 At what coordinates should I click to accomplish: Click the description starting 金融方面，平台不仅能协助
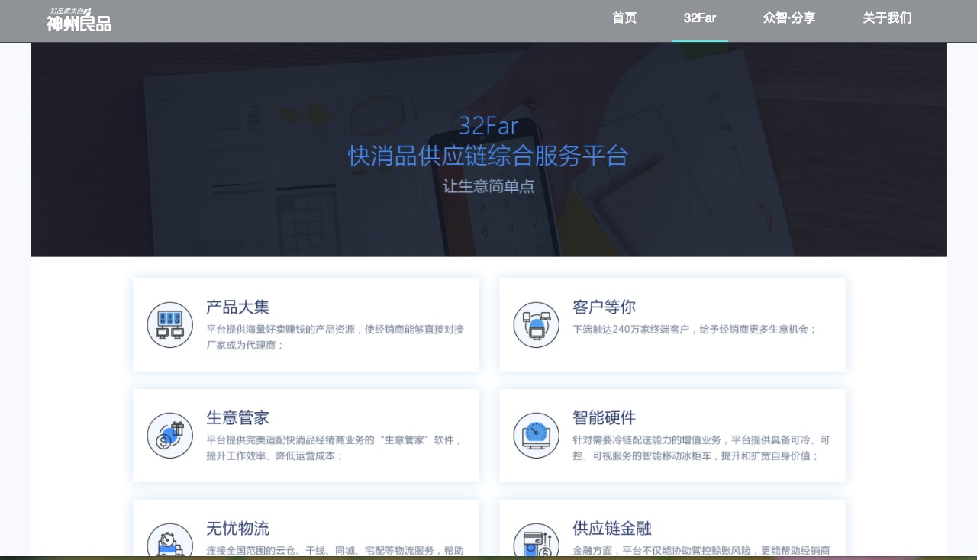701,550
